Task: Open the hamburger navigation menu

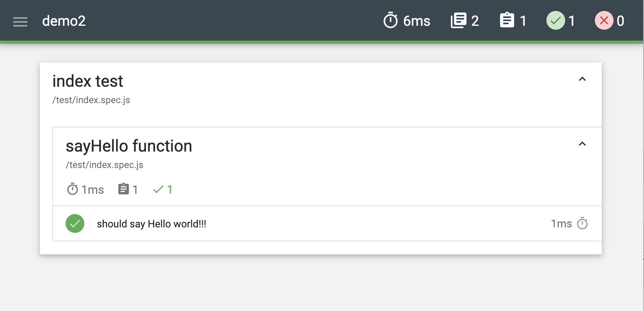Action: tap(20, 21)
